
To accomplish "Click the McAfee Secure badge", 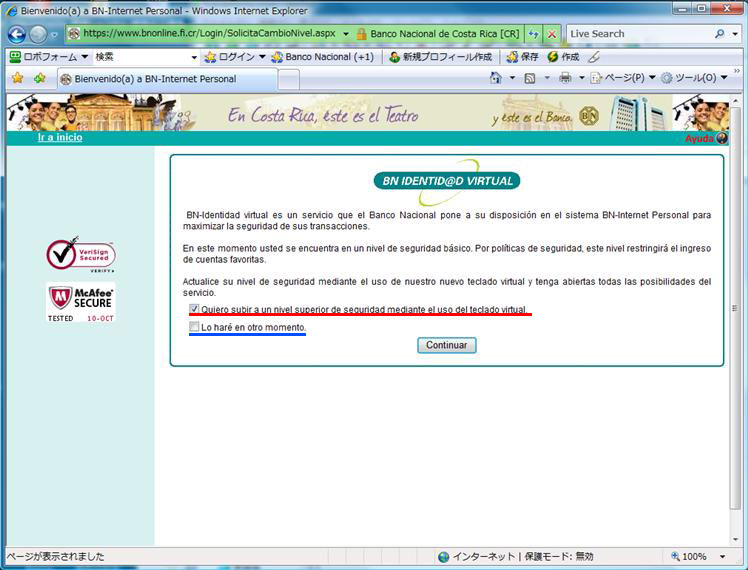I will click(x=81, y=302).
